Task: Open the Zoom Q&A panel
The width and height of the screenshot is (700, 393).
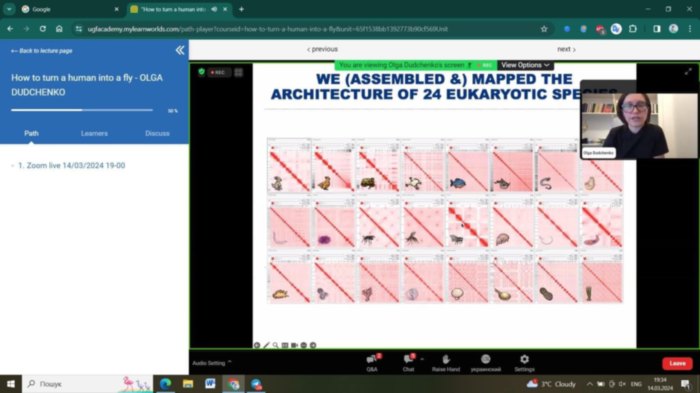Action: point(372,363)
